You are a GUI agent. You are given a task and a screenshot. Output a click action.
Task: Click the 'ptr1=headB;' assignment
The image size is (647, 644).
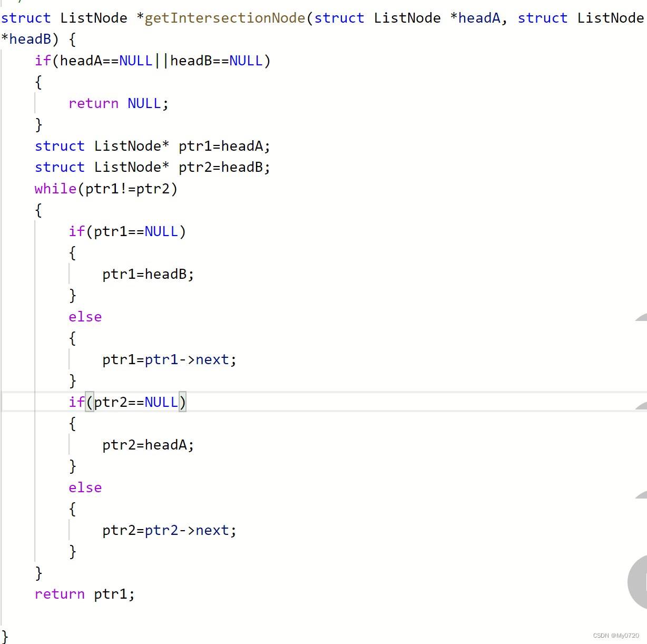coord(148,274)
